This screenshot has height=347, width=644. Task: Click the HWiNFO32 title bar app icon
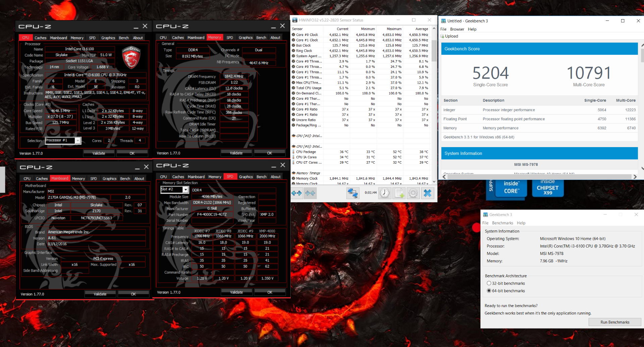pos(295,20)
